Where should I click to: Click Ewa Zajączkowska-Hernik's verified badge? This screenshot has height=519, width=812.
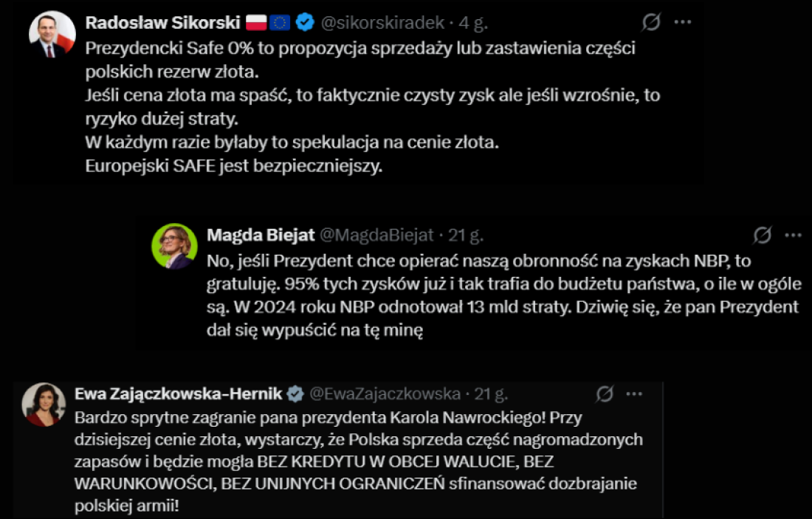[295, 394]
